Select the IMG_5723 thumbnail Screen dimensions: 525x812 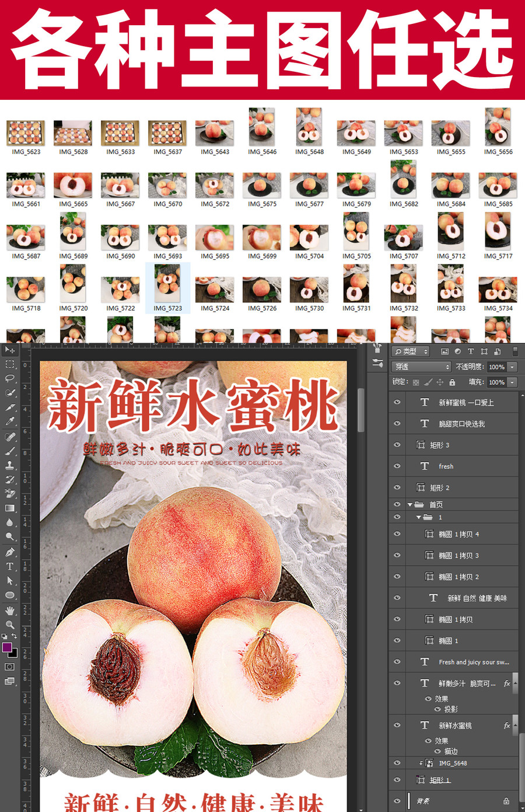click(x=167, y=288)
